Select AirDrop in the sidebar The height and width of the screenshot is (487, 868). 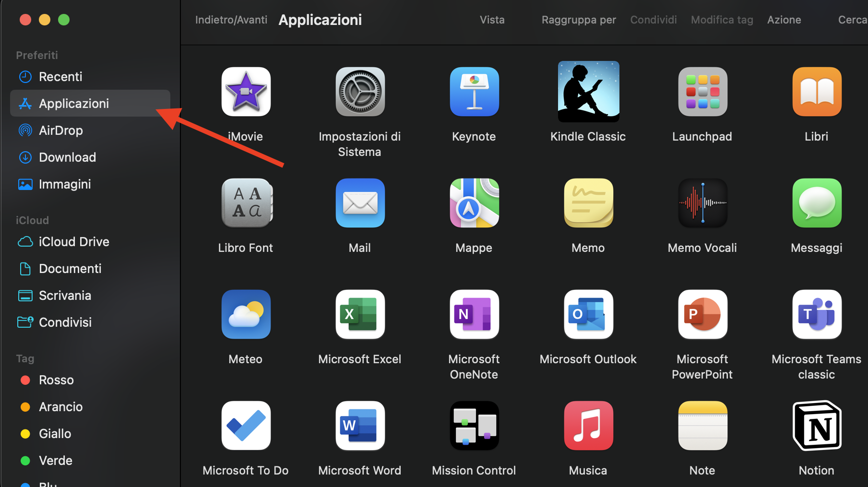pos(60,130)
